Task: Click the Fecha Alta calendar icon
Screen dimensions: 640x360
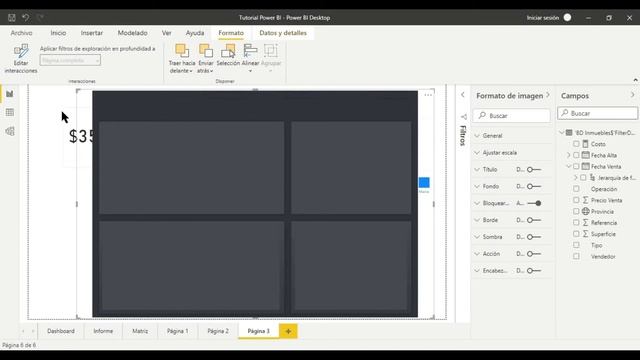Action: (586, 155)
